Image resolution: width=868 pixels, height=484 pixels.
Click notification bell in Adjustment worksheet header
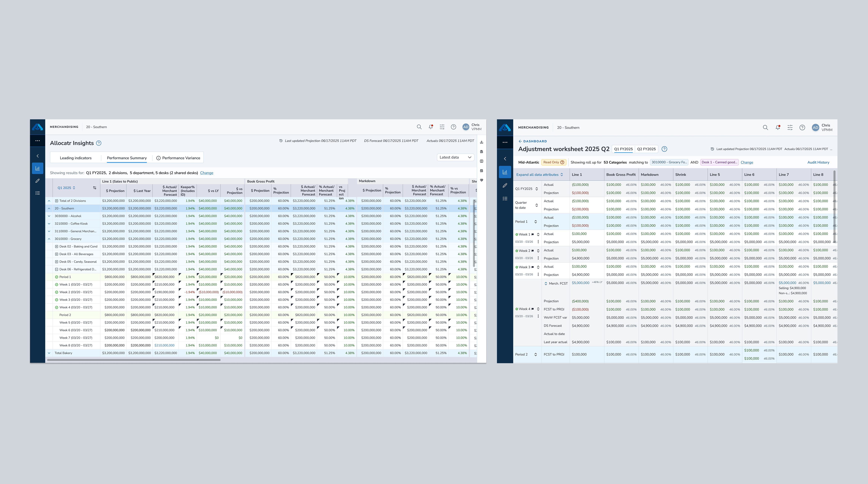click(x=778, y=128)
